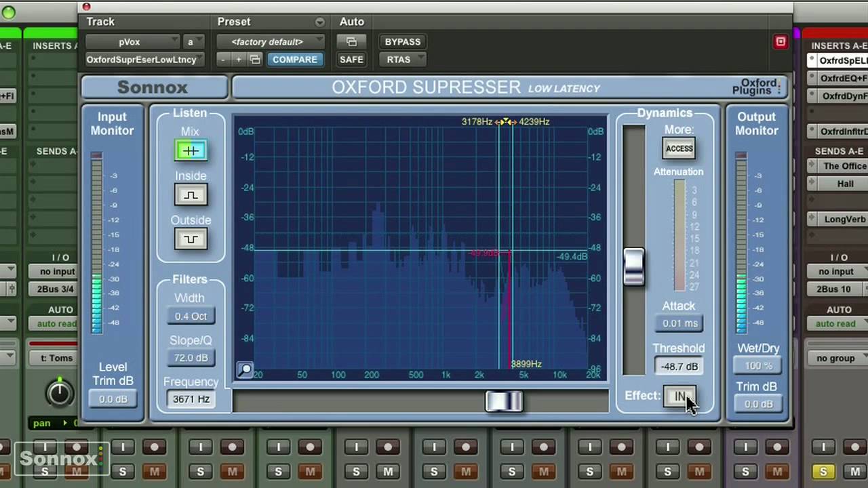Click the Slope/Q 72.0 dB field

point(191,358)
